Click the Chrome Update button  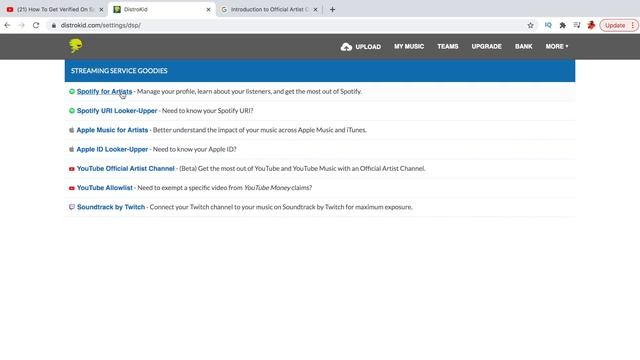pos(615,25)
